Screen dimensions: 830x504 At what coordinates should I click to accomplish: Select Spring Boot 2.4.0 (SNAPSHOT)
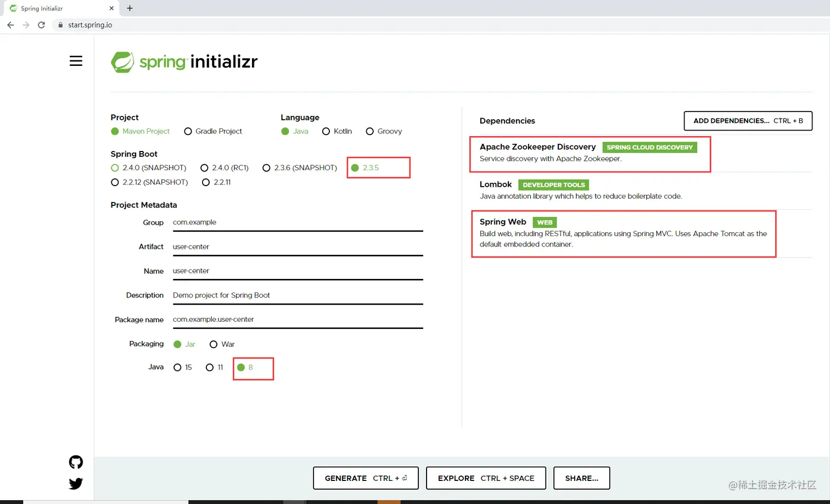(x=148, y=168)
